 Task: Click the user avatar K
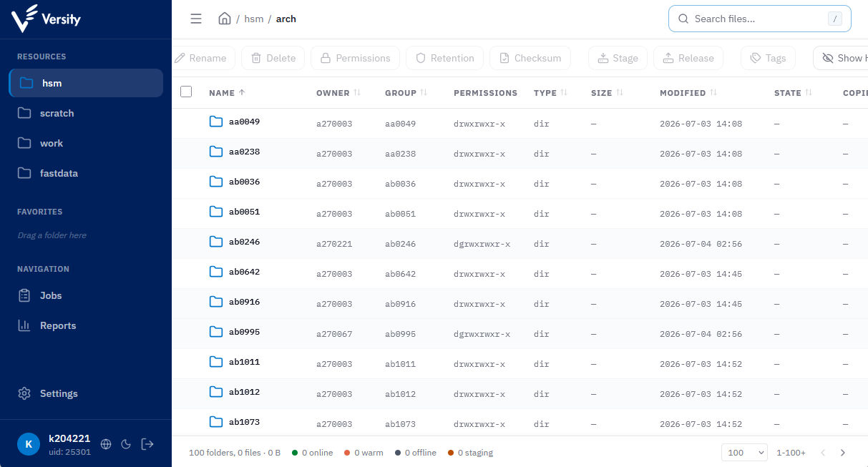29,444
